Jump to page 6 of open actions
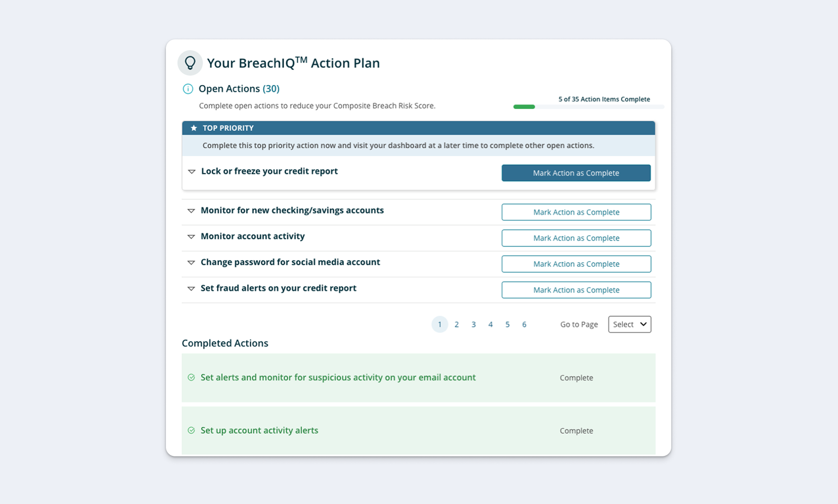 [x=524, y=324]
